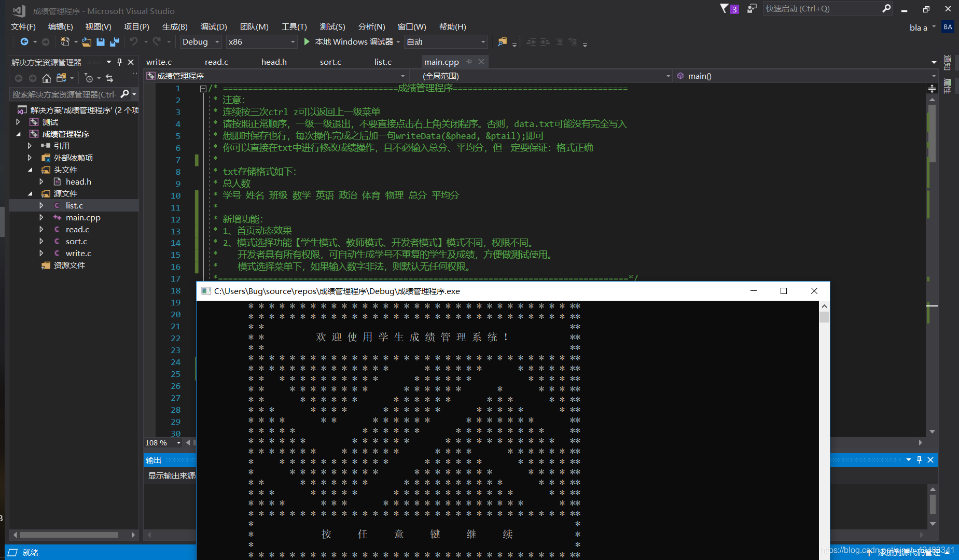Click the feedback icon next to notifications
Image resolution: width=959 pixels, height=560 pixels.
pyautogui.click(x=752, y=8)
